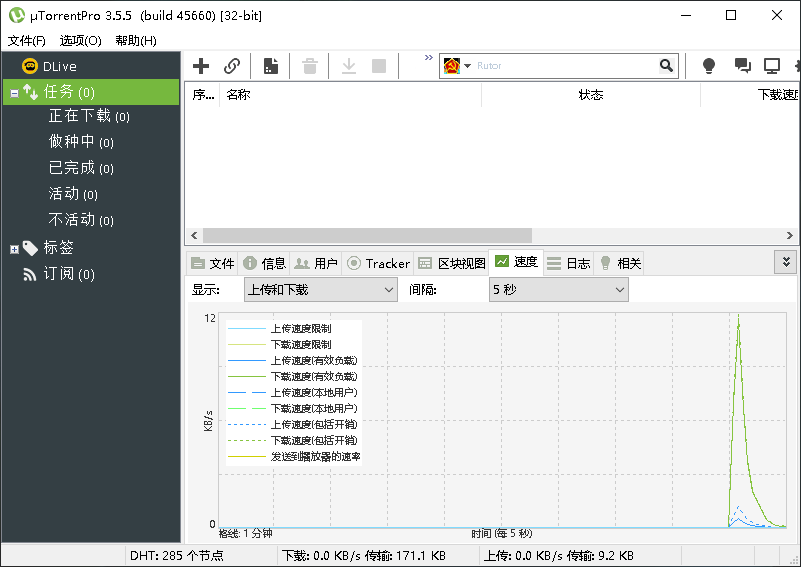Viewport: 801px width, 567px height.
Task: Open the 选项(O) menu
Action: tap(80, 40)
